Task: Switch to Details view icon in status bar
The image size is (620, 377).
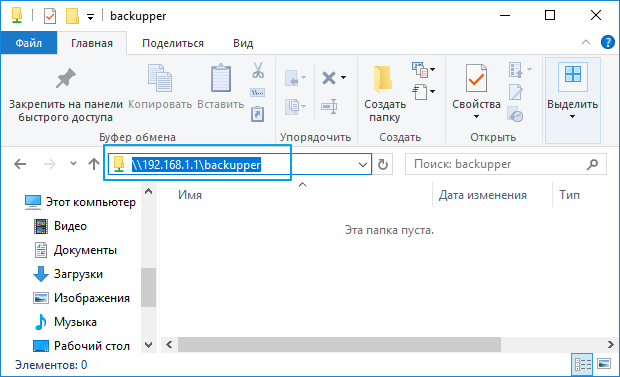Action: (582, 364)
